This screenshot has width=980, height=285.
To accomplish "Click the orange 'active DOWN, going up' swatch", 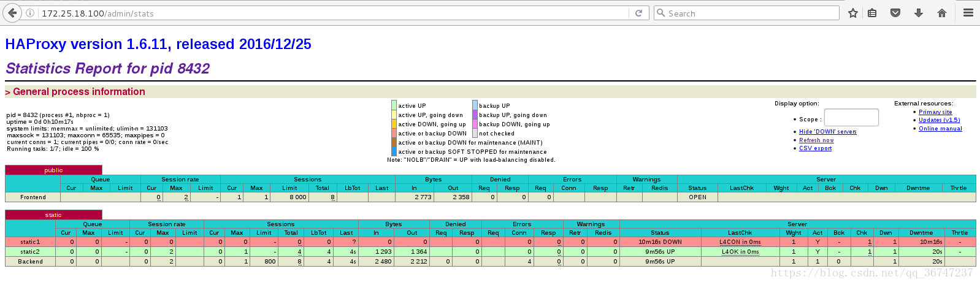I will (394, 124).
